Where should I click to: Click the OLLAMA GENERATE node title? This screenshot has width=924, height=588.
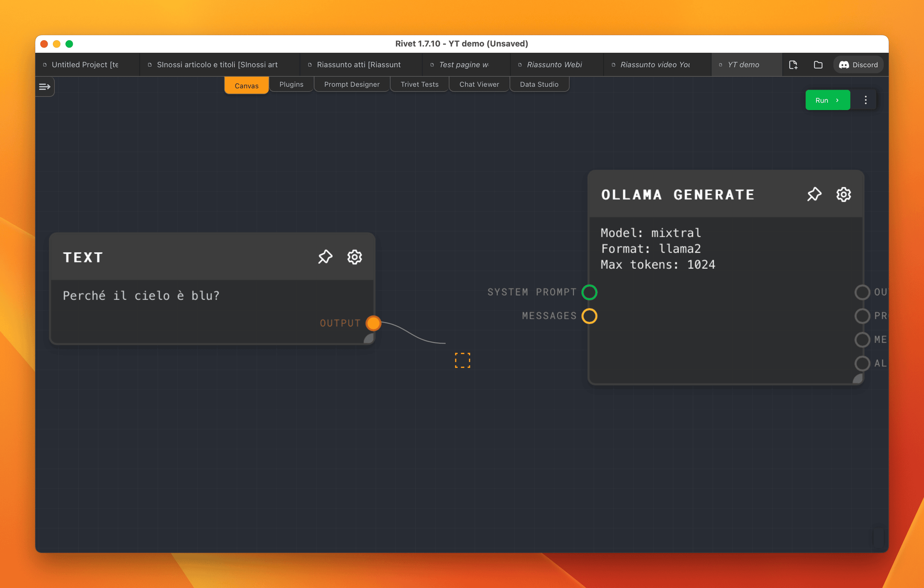[x=677, y=195]
